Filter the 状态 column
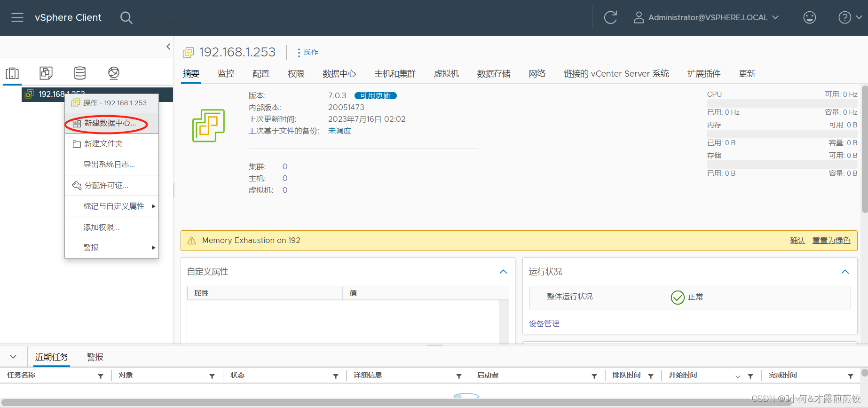The image size is (868, 408). click(x=336, y=376)
